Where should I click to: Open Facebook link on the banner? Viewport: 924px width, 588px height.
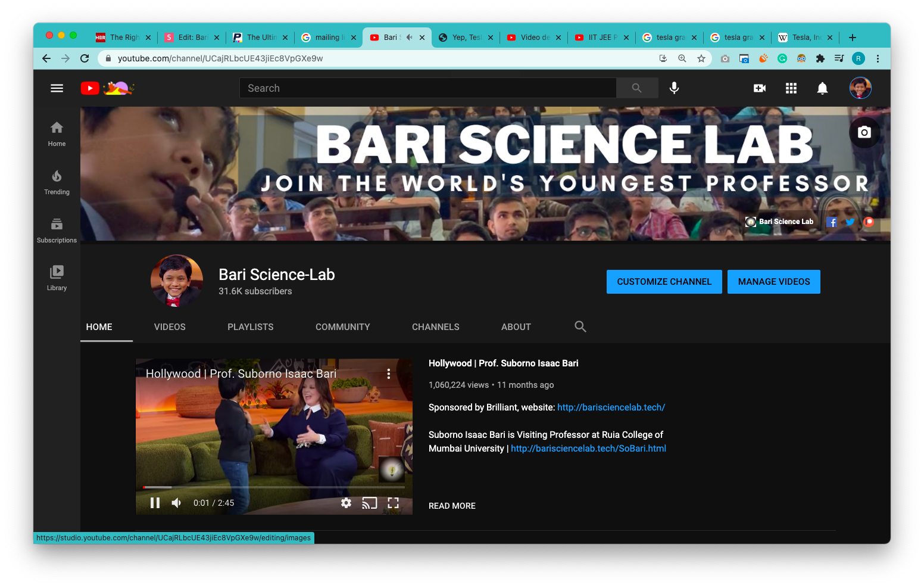tap(832, 222)
